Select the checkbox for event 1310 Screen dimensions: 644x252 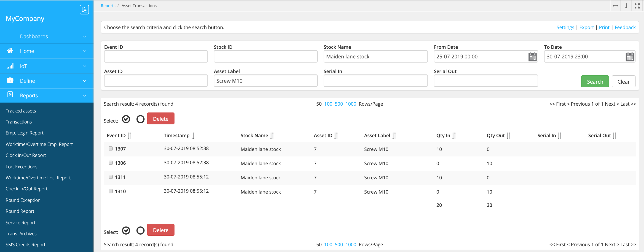pos(110,191)
